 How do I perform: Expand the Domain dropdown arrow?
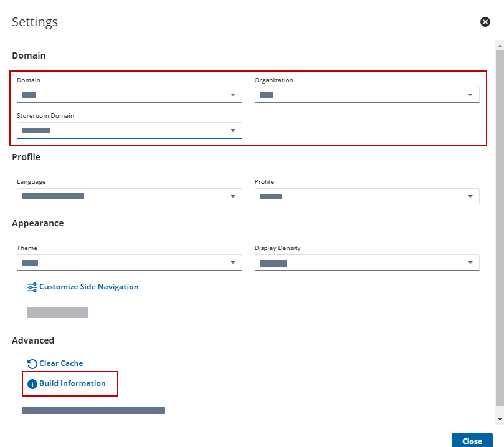(233, 95)
